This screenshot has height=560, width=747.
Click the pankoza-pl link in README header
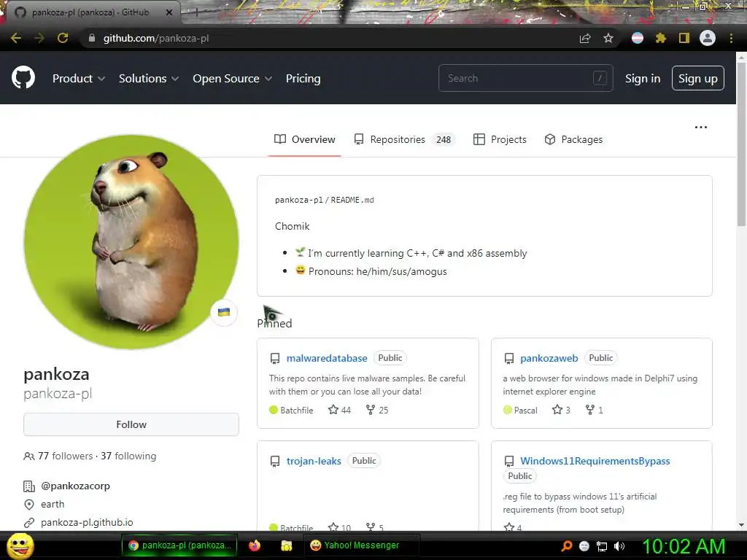[298, 200]
